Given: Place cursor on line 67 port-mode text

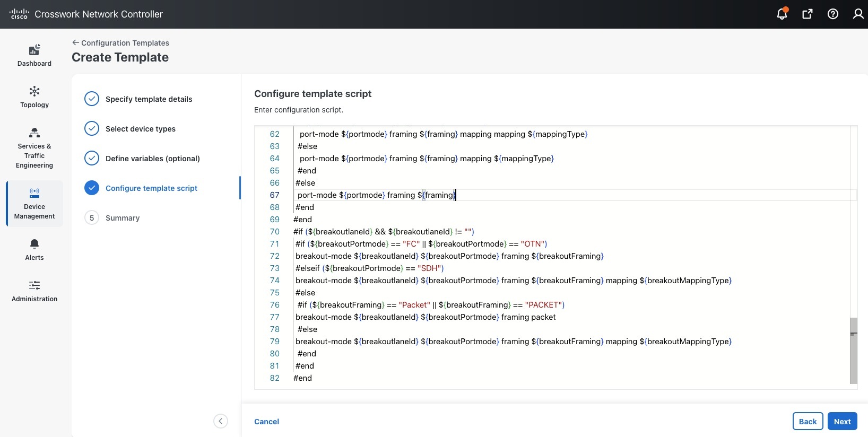Looking at the screenshot, I should pyautogui.click(x=317, y=195).
